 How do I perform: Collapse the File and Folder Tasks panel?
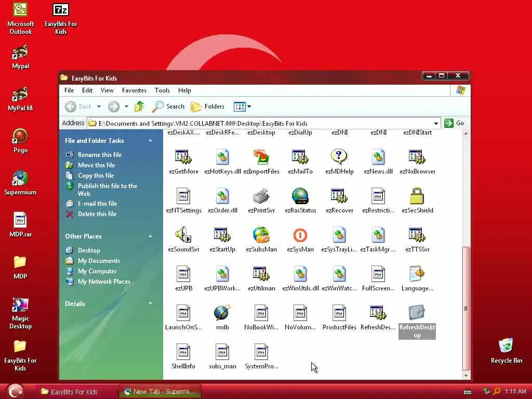[x=150, y=140]
